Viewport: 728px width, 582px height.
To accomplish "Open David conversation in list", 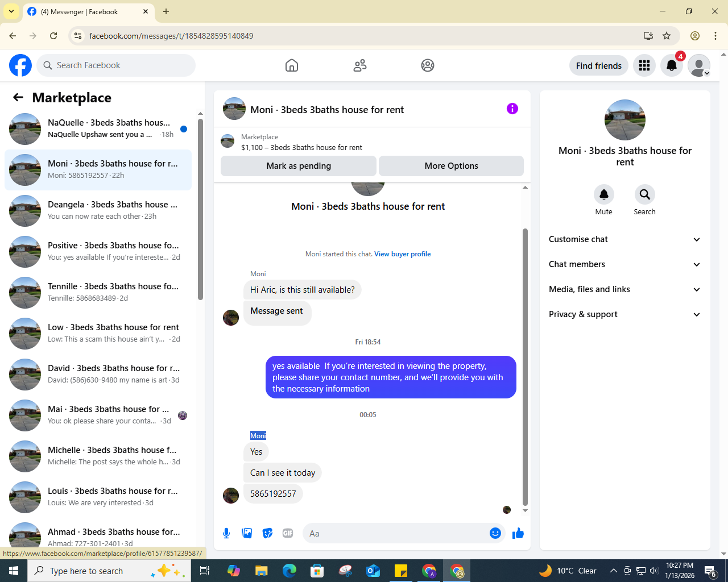I will (98, 375).
